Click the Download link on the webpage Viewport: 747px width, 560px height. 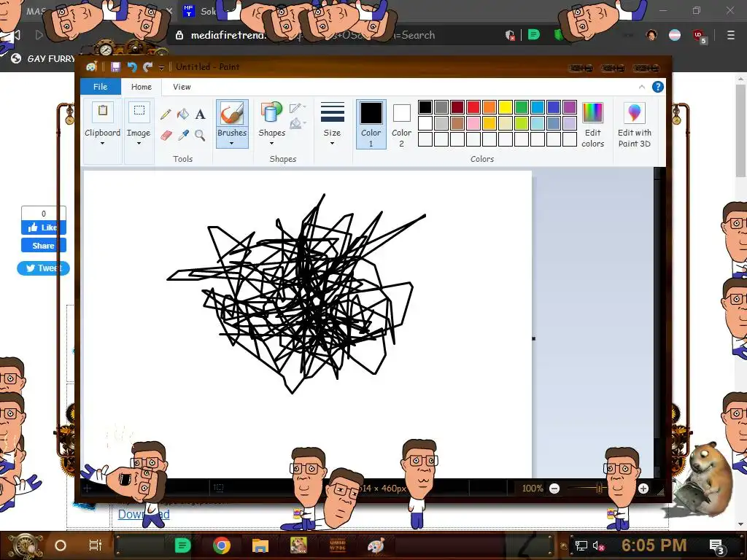(144, 514)
